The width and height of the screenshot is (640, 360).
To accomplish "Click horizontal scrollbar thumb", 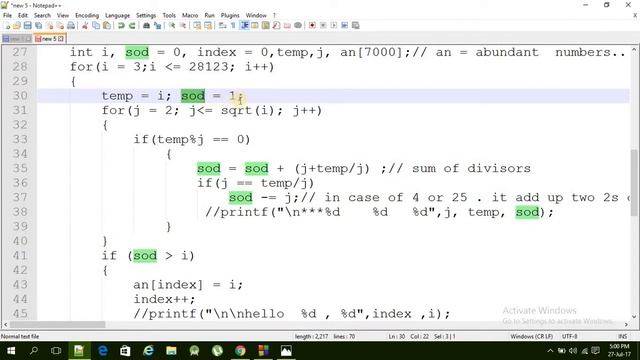I will tap(58, 324).
